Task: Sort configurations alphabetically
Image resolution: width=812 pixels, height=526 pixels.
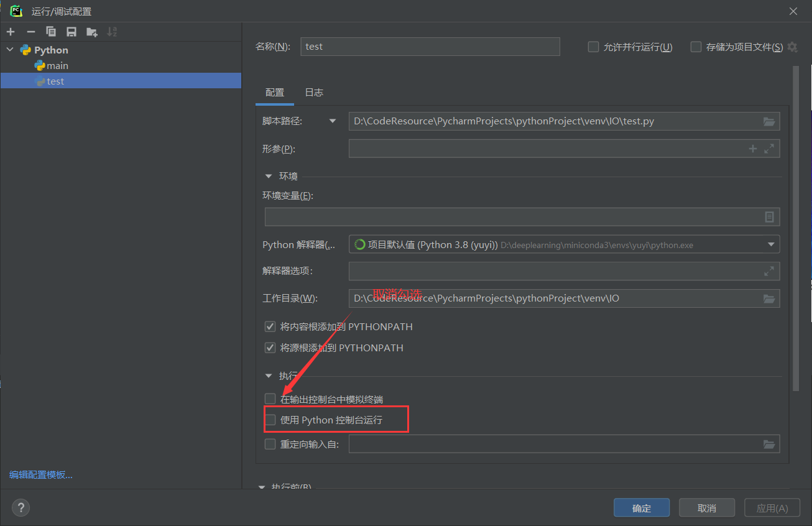Action: point(112,32)
